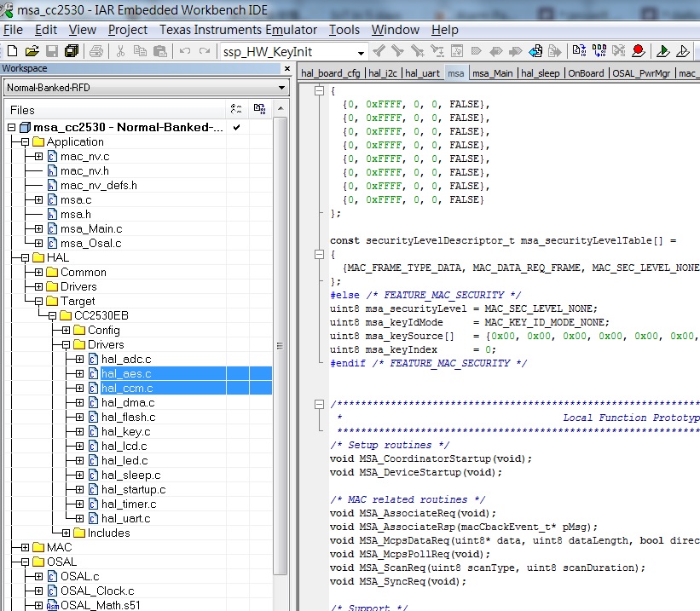700x611 pixels.
Task: Click the red Toggle Breakpoint icon
Action: pos(637,52)
